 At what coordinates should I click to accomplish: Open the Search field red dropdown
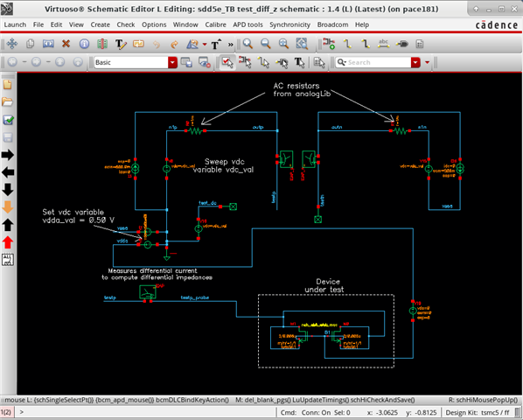pos(415,62)
